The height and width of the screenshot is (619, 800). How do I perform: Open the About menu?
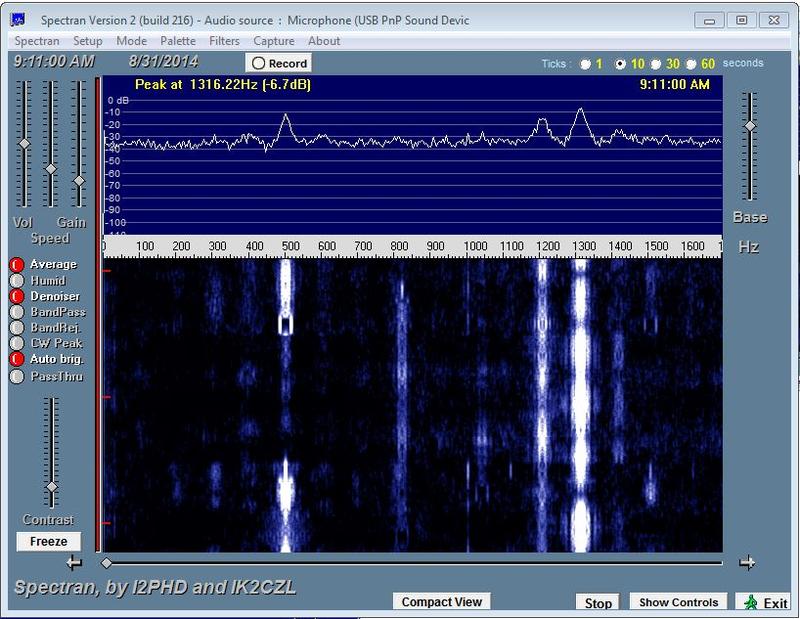pyautogui.click(x=324, y=41)
